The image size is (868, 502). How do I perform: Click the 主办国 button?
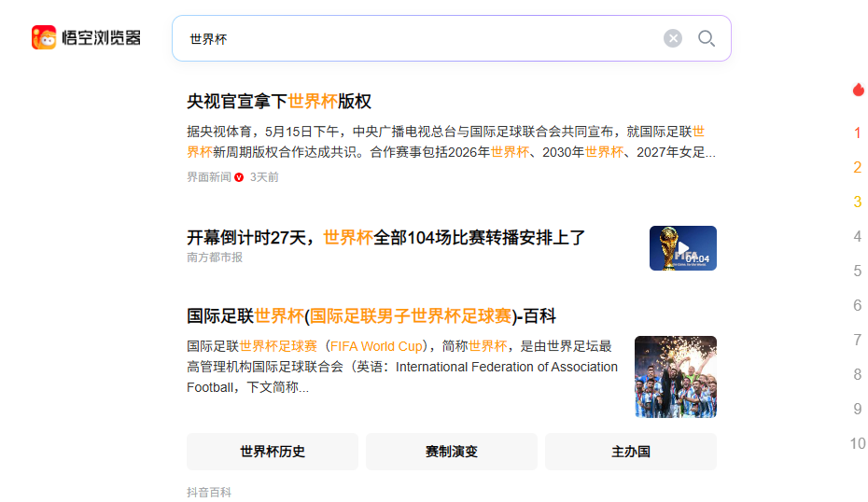pyautogui.click(x=631, y=452)
